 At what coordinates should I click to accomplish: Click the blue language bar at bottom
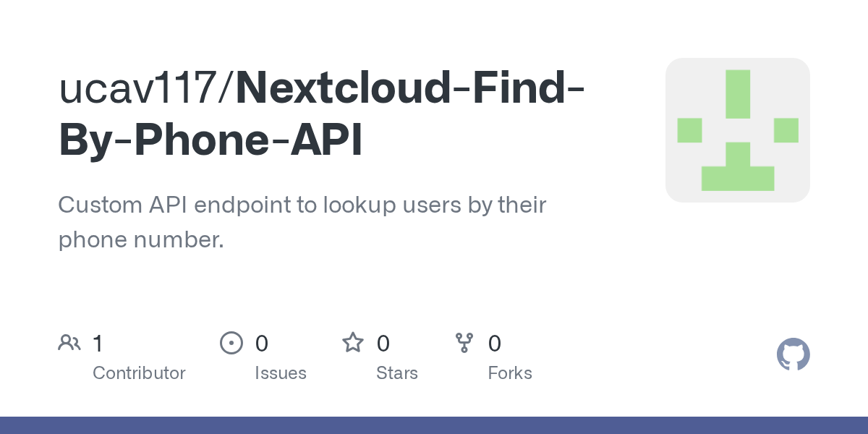[434, 425]
